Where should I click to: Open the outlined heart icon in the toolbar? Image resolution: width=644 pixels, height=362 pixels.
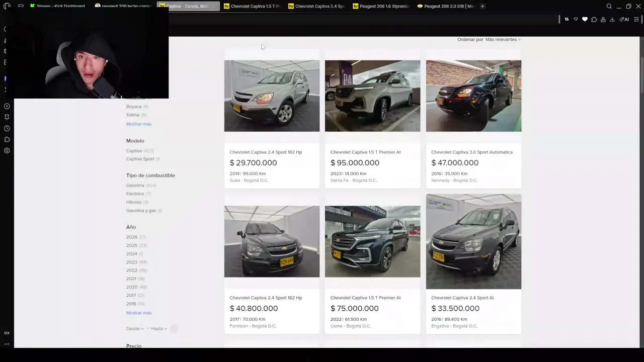[576, 19]
